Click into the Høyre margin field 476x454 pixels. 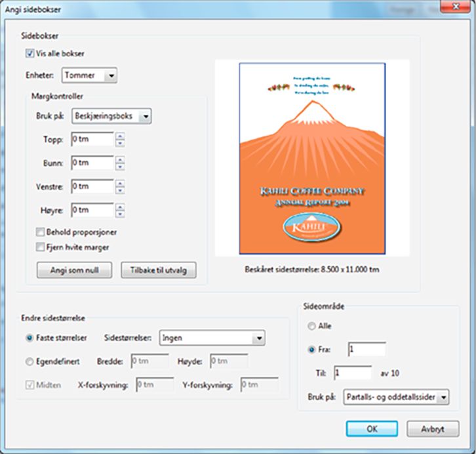click(92, 210)
